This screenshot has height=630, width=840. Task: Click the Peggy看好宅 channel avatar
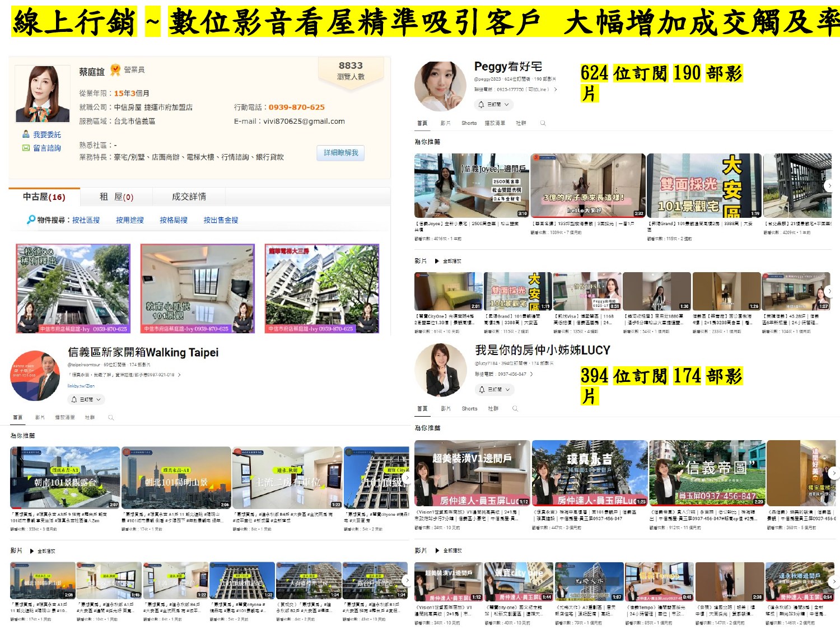(x=440, y=87)
